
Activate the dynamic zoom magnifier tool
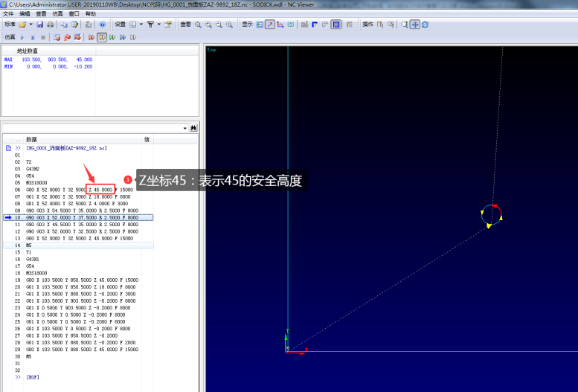pos(405,25)
